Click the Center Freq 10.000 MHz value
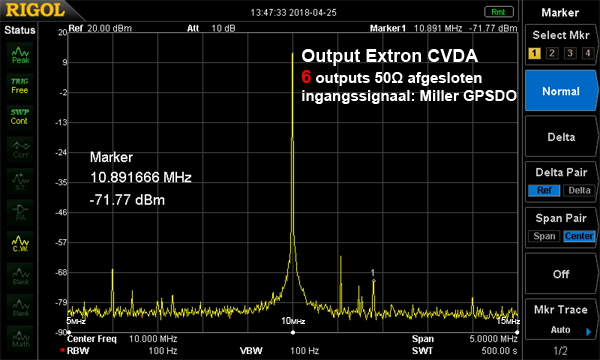The width and height of the screenshot is (600, 360). point(153,339)
